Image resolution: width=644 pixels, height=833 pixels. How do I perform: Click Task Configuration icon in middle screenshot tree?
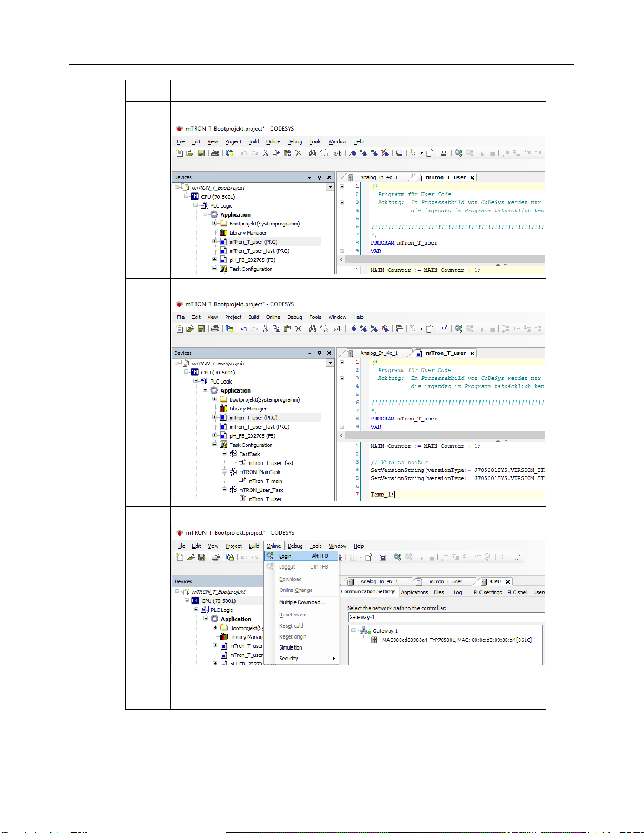coord(223,445)
